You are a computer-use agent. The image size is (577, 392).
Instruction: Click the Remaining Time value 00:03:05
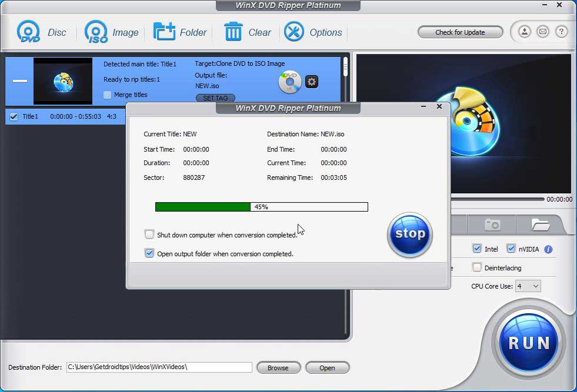(333, 177)
